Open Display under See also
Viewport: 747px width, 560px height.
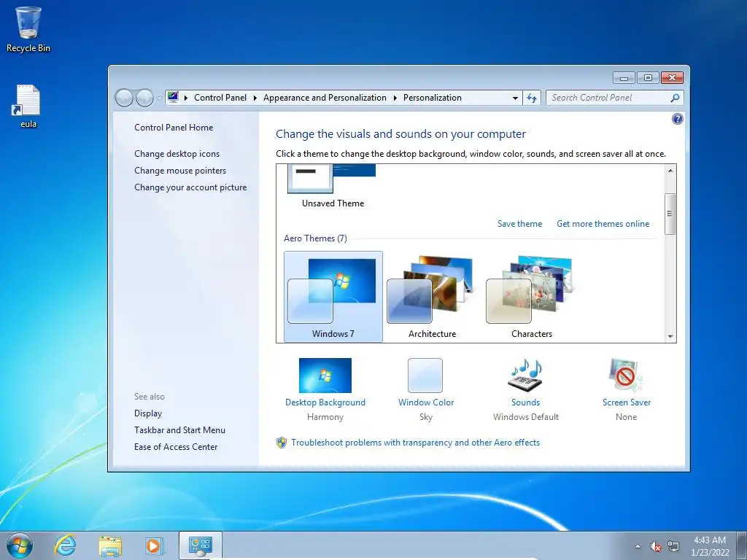point(147,413)
